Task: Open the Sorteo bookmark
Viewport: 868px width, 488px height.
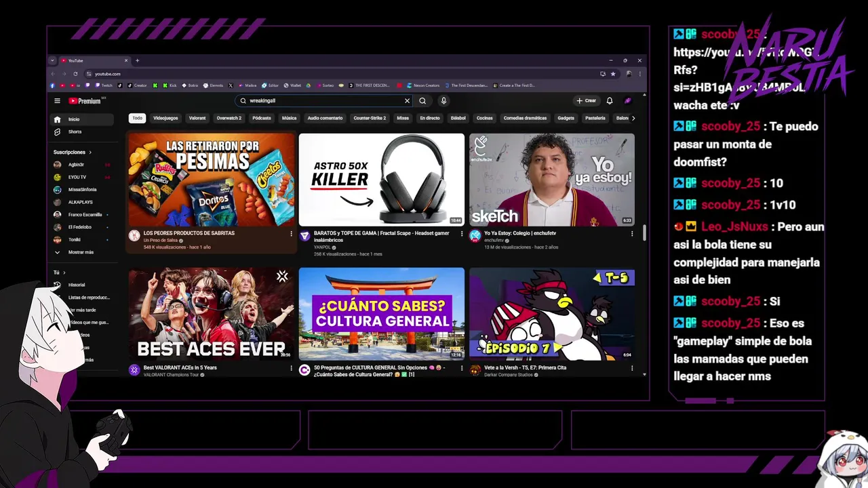Action: coord(325,85)
